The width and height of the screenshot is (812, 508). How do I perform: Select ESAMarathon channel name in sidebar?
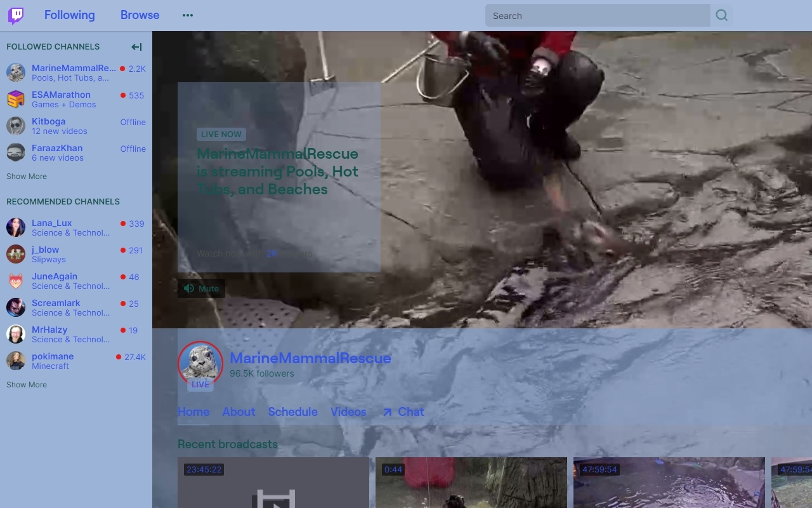(x=61, y=95)
